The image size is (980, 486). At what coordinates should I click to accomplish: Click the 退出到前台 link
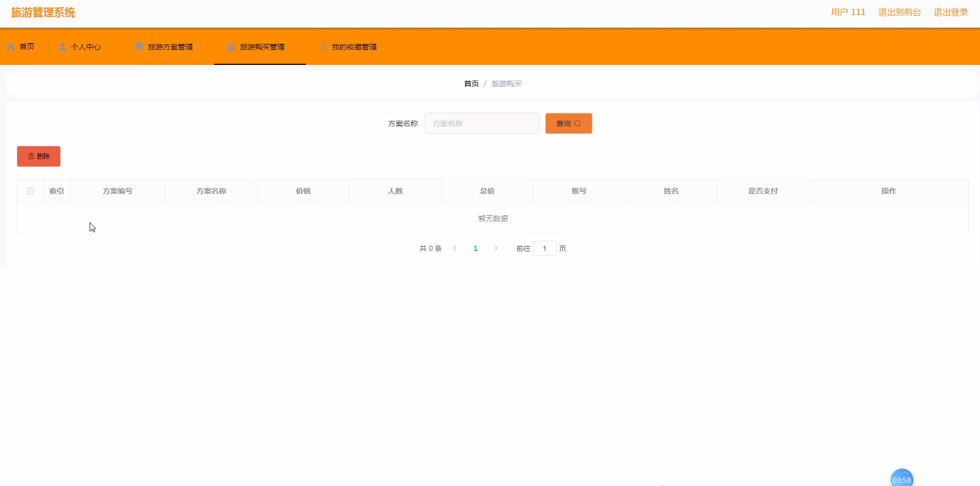click(x=899, y=12)
